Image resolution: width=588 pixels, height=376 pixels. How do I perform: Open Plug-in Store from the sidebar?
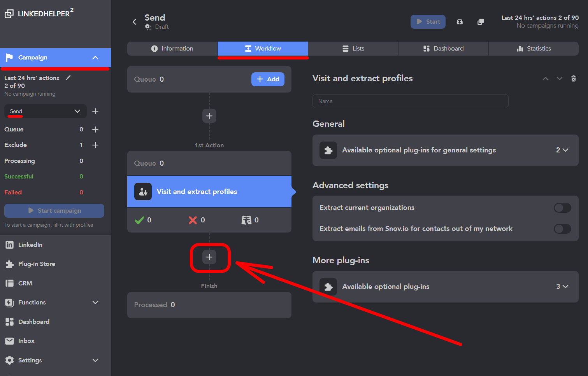(37, 264)
